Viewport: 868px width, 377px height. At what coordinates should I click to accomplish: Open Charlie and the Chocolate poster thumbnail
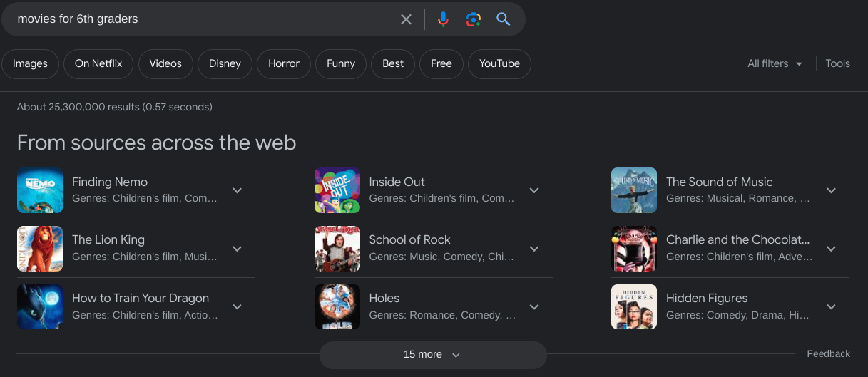coord(634,249)
